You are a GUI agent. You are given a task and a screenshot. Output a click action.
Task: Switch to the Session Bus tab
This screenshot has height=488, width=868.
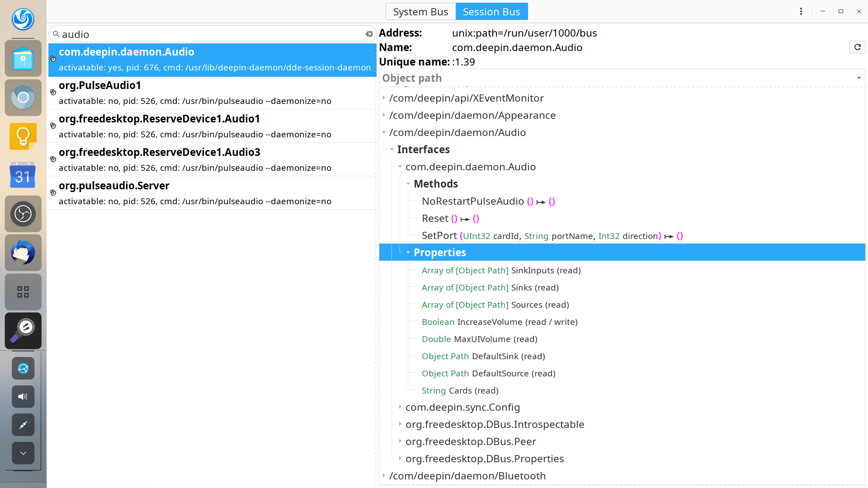coord(491,12)
